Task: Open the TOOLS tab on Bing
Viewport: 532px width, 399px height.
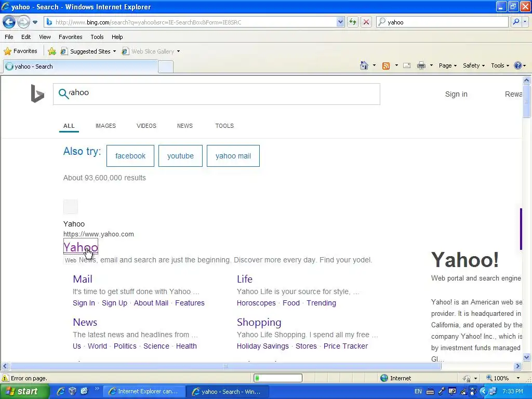Action: click(x=224, y=126)
